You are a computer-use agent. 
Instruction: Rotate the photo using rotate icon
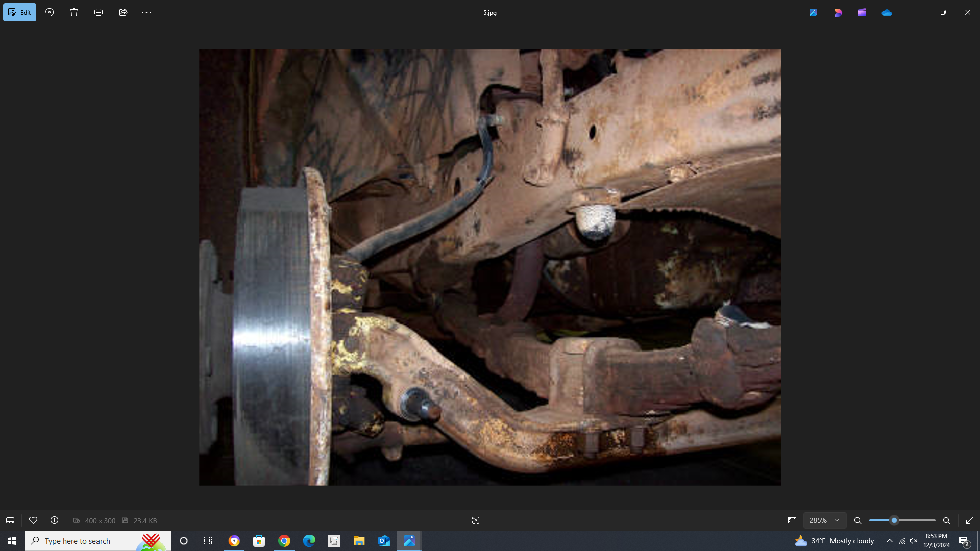click(x=50, y=12)
